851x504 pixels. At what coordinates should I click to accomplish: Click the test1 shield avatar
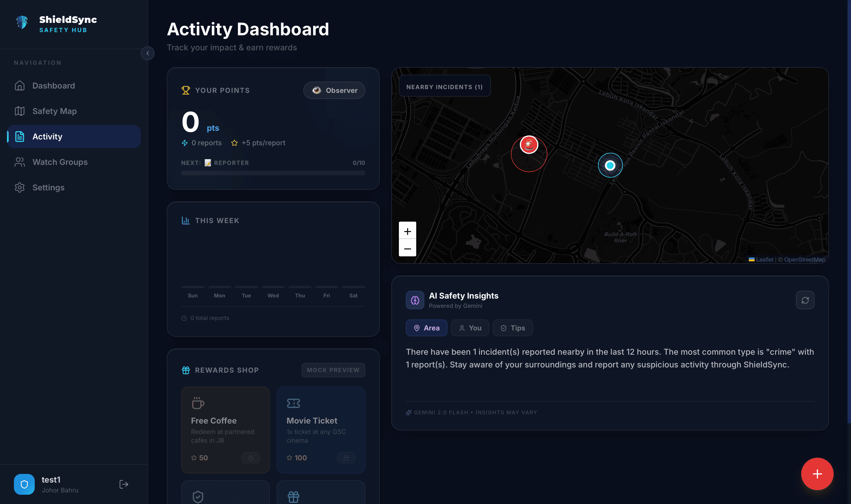coord(24,484)
